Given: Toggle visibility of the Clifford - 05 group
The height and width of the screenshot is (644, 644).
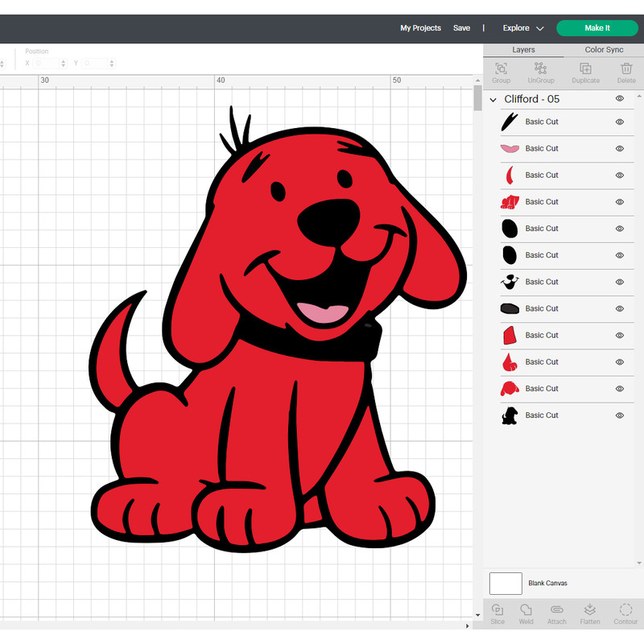Looking at the screenshot, I should [x=619, y=98].
